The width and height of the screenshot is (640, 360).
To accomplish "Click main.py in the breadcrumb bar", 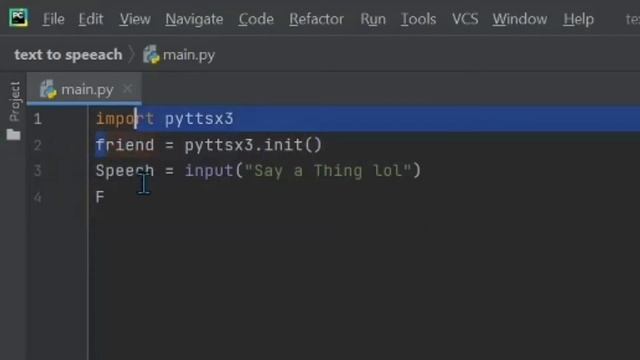I will (x=189, y=55).
